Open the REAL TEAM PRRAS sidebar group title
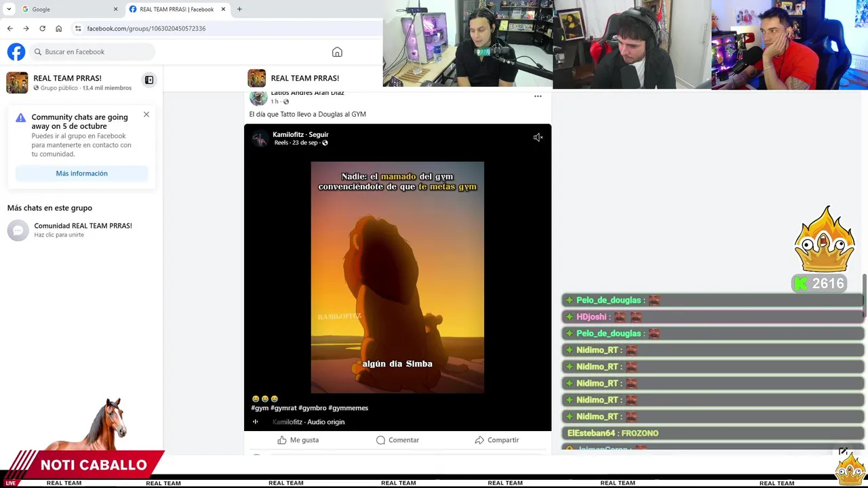Image resolution: width=868 pixels, height=488 pixels. pos(67,78)
